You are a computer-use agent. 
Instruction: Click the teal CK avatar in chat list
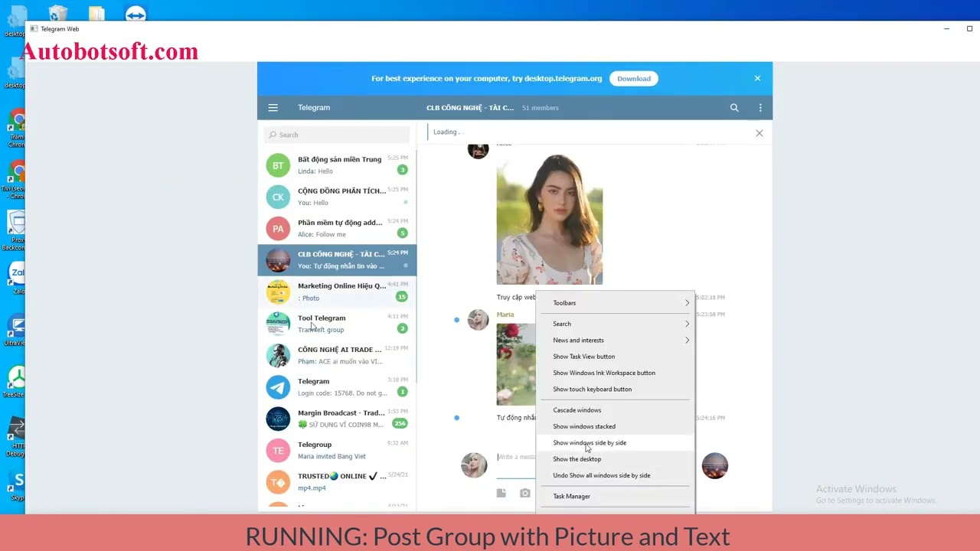(x=278, y=197)
